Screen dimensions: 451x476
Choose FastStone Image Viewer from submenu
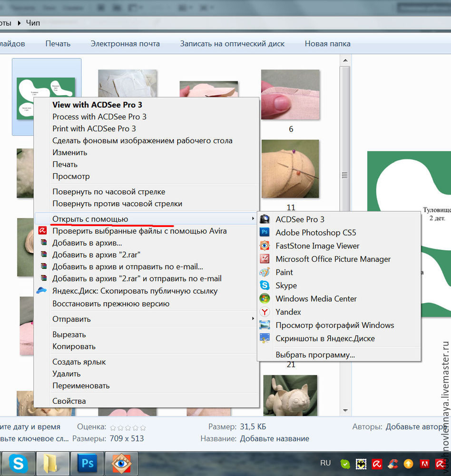point(339,246)
